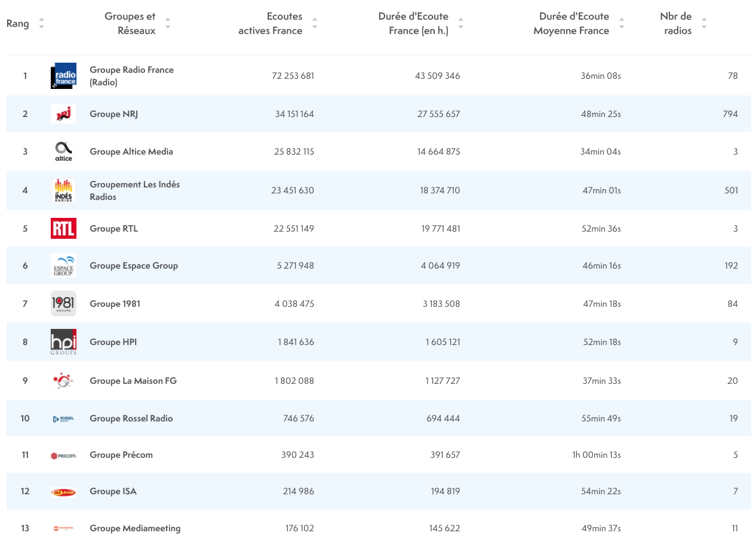Click the Les Indés Radios logo
The width and height of the screenshot is (756, 542).
coord(63,190)
